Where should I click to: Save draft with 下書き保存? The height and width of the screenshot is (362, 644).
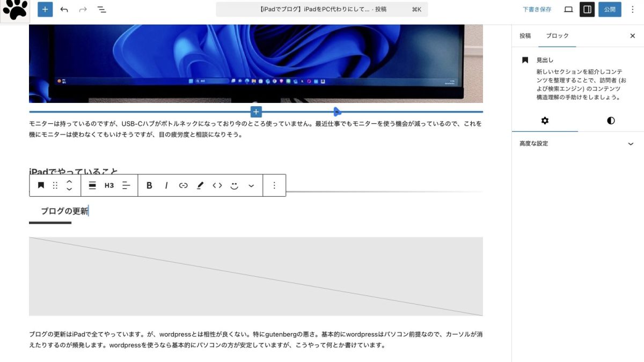point(537,10)
